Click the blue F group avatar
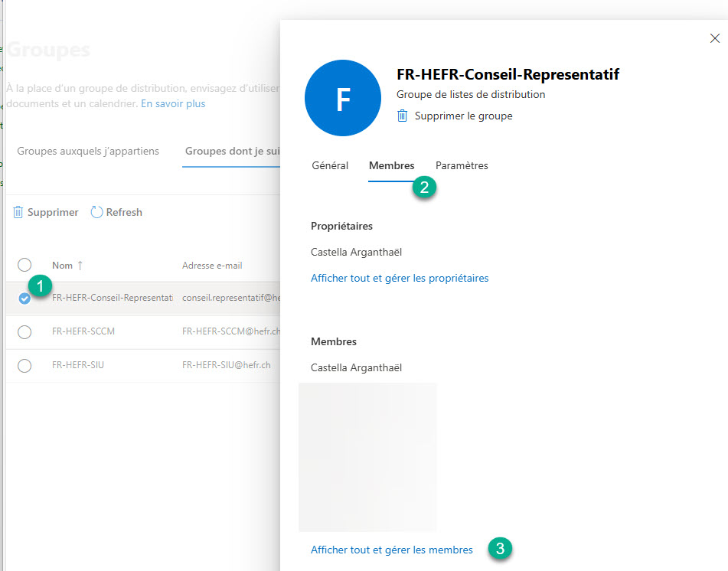728x571 pixels. pyautogui.click(x=342, y=98)
